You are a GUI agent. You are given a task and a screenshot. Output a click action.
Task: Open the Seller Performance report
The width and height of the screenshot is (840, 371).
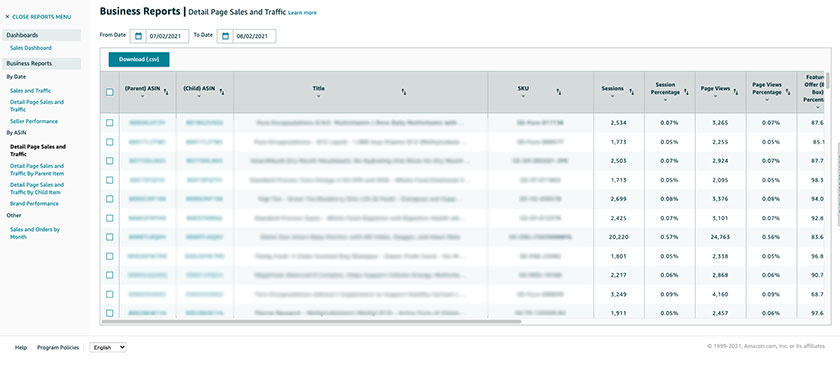coord(34,122)
